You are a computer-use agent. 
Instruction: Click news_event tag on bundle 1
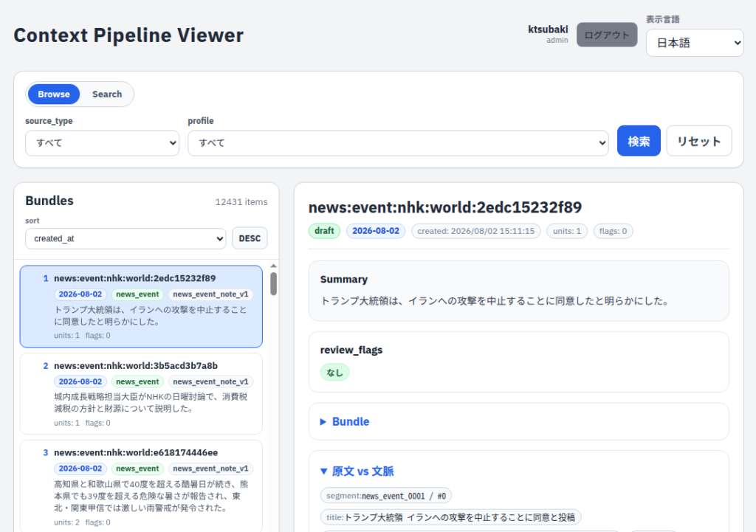pos(137,294)
